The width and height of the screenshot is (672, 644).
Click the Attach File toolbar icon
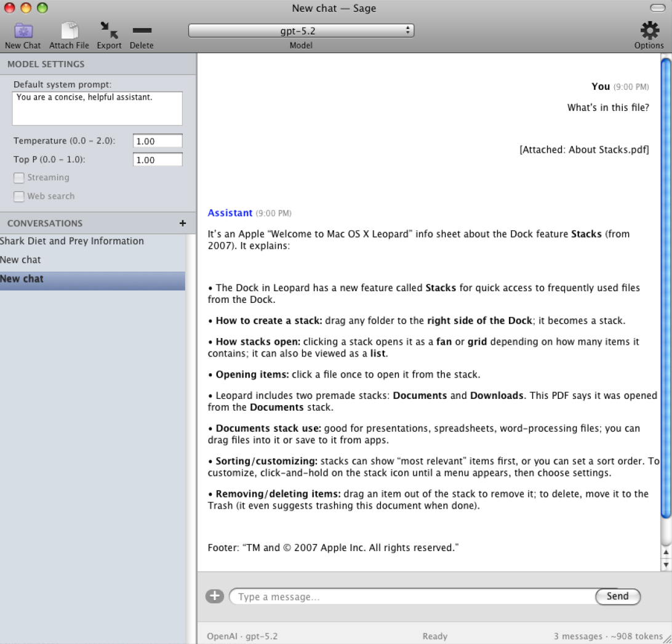click(69, 31)
